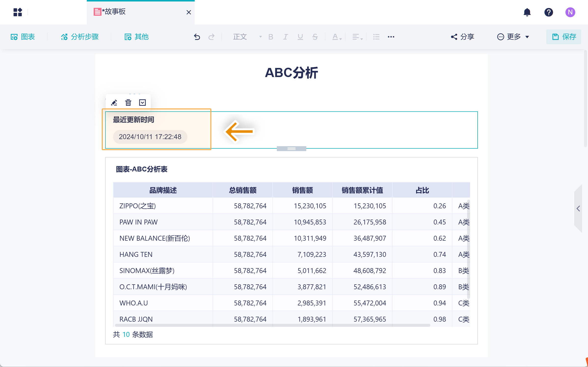588x367 pixels.
Task: Click the ABC分析 title
Action: (292, 73)
